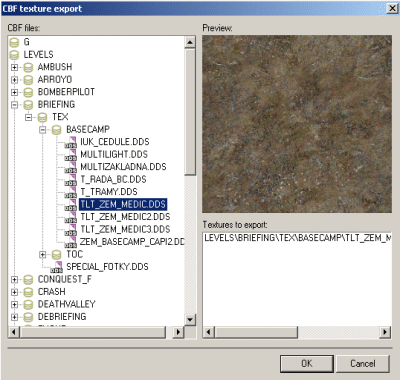Image resolution: width=400 pixels, height=380 pixels.
Task: Click the DDS icon beside SPECIAL_FOTKY.DDS
Action: [57, 267]
